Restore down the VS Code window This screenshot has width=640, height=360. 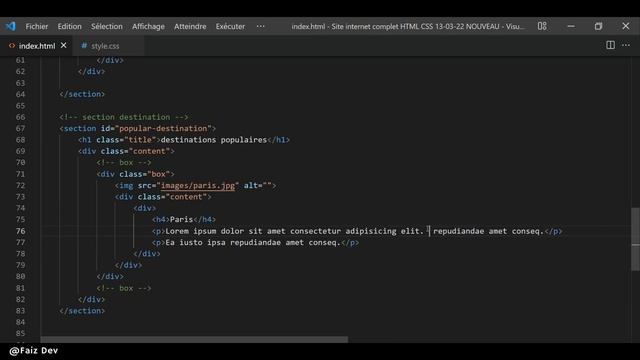[598, 26]
